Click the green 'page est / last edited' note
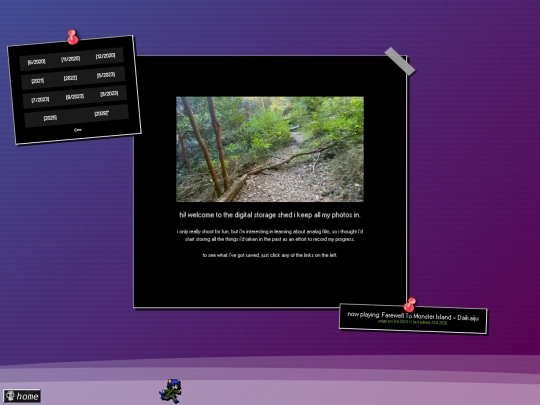Image resolution: width=540 pixels, height=405 pixels. click(x=413, y=322)
